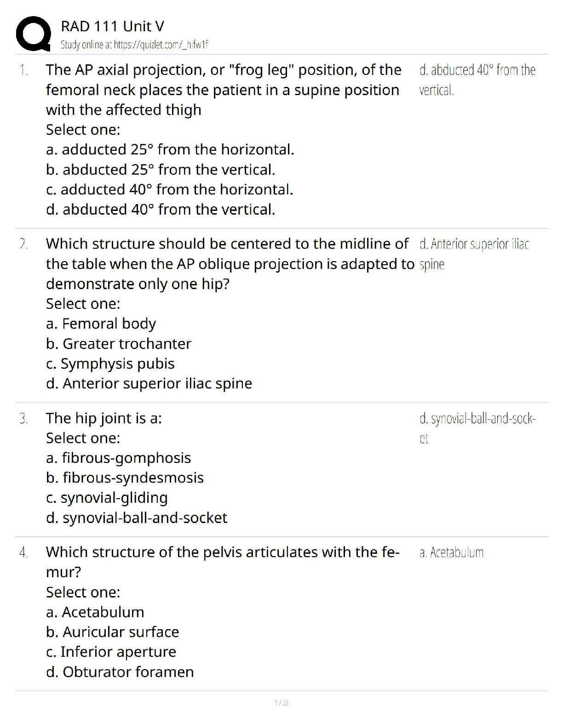
Task: Click the "The hip joint is a:" question
Action: pos(103,418)
